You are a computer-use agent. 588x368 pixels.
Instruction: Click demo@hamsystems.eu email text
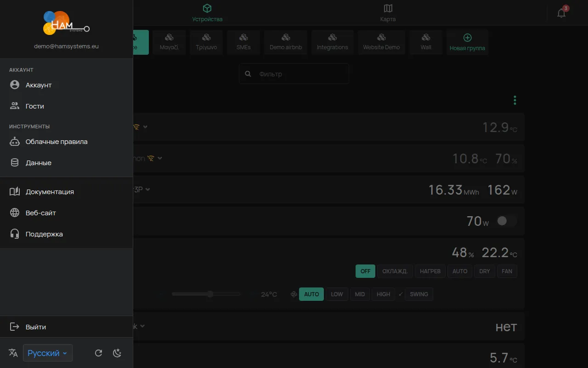66,46
